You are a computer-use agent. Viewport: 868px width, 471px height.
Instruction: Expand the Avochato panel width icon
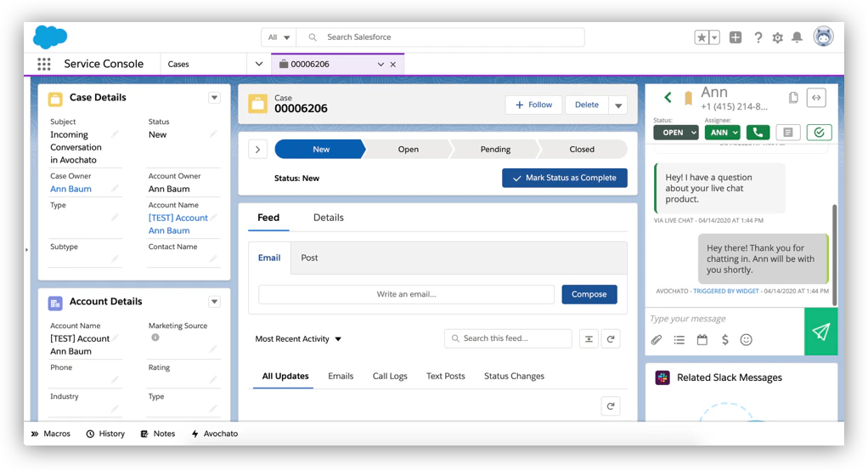(x=816, y=98)
